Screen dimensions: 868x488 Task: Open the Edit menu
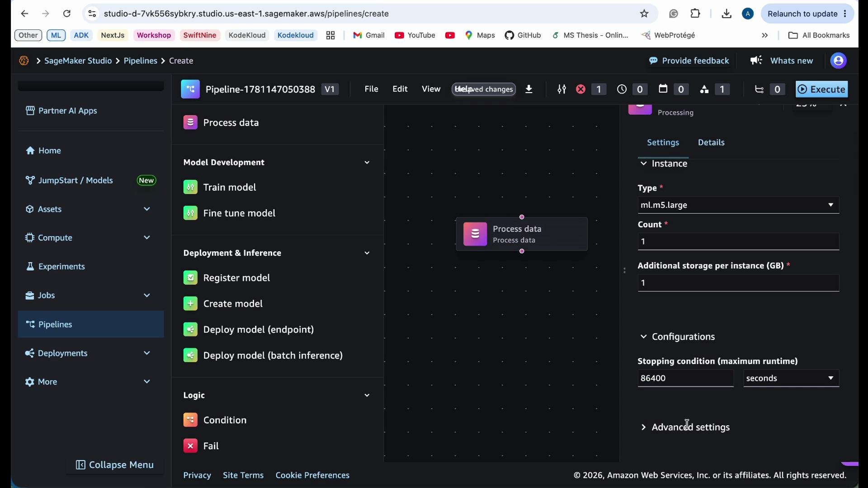point(400,89)
